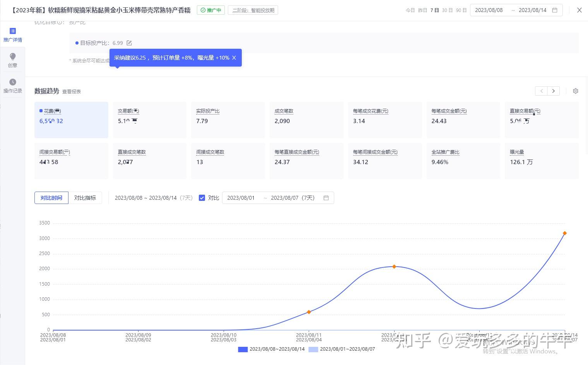This screenshot has height=365, width=588.
Task: Select the 每笔成交金额 metric card
Action: pyautogui.click(x=463, y=120)
